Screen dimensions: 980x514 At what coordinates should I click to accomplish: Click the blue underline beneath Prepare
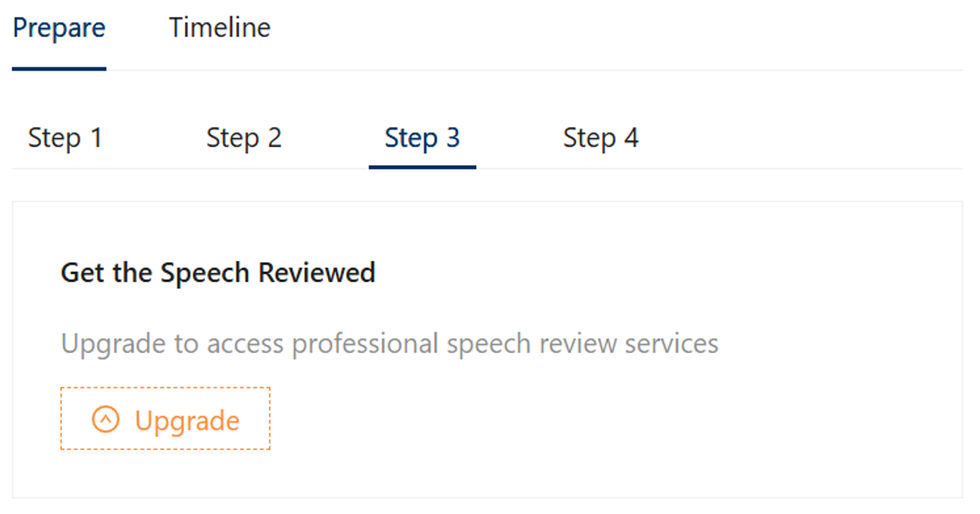tap(59, 69)
